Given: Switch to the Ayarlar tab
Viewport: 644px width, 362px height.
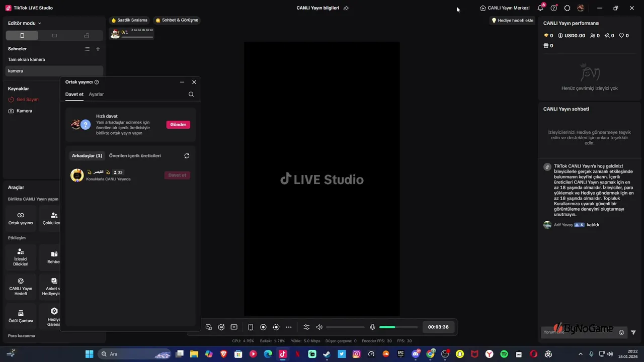Looking at the screenshot, I should point(96,94).
